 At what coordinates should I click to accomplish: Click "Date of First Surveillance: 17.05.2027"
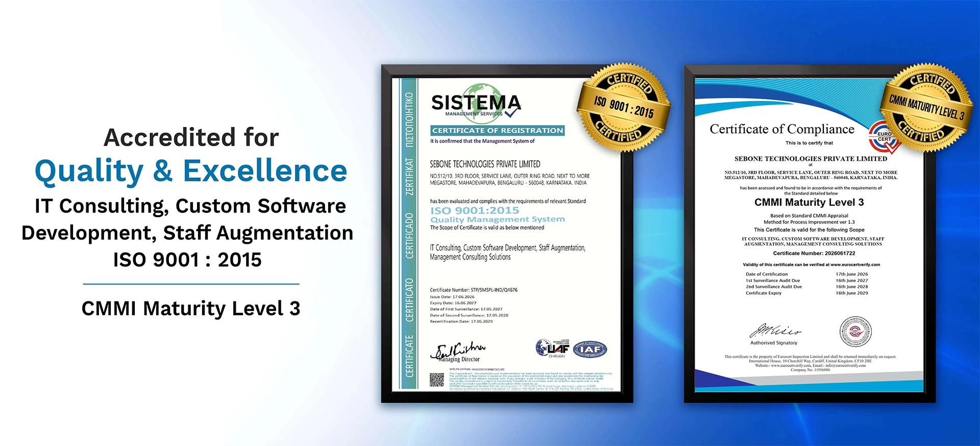[466, 309]
